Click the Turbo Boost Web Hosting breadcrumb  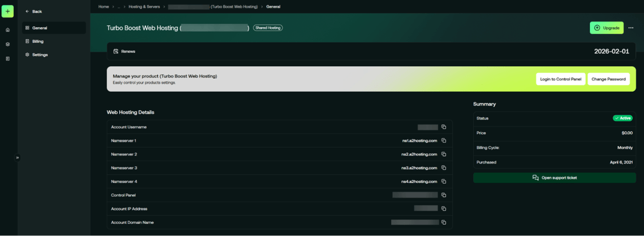point(213,6)
